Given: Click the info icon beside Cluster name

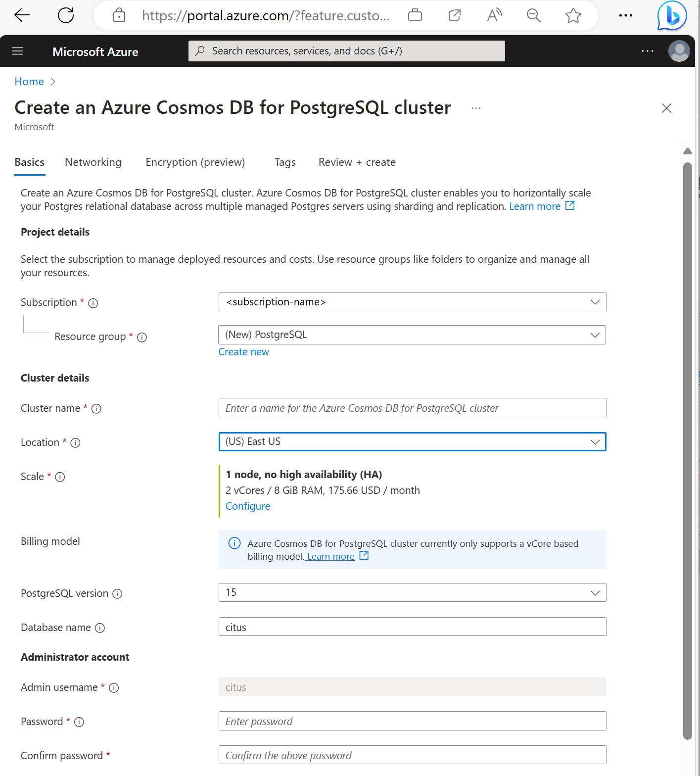Looking at the screenshot, I should (x=96, y=409).
